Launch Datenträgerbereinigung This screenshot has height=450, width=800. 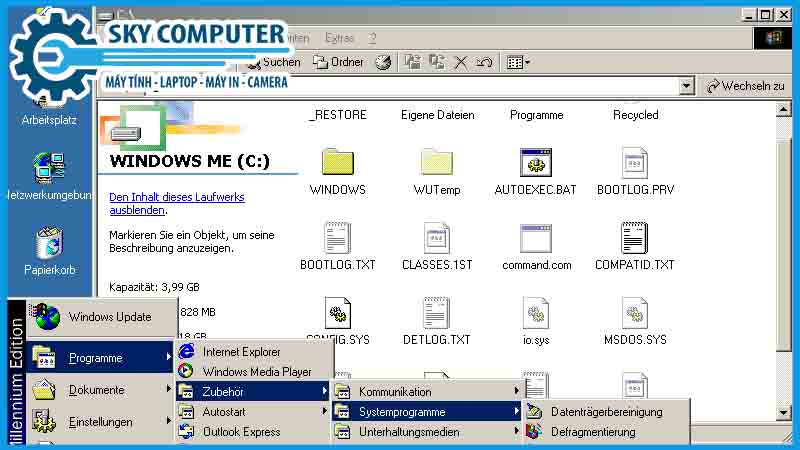click(607, 411)
